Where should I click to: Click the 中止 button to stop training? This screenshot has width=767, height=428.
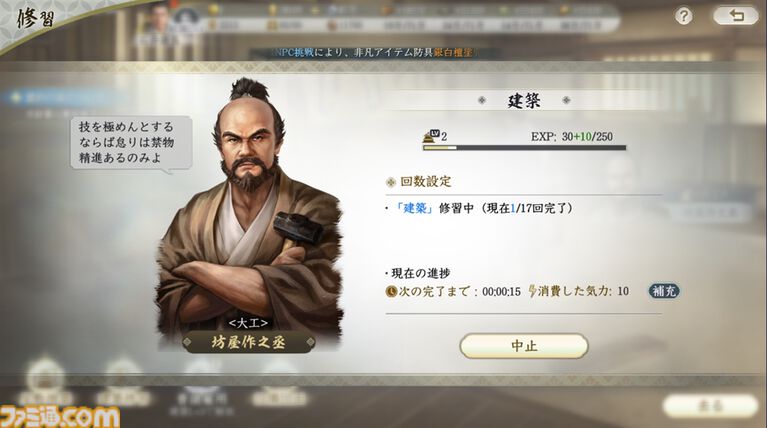(x=524, y=346)
